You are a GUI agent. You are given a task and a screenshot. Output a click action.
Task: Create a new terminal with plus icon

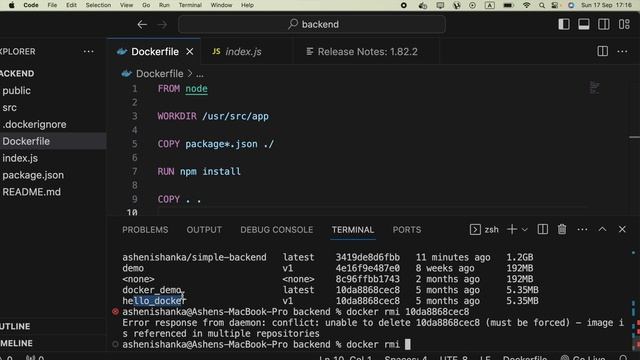pyautogui.click(x=512, y=229)
